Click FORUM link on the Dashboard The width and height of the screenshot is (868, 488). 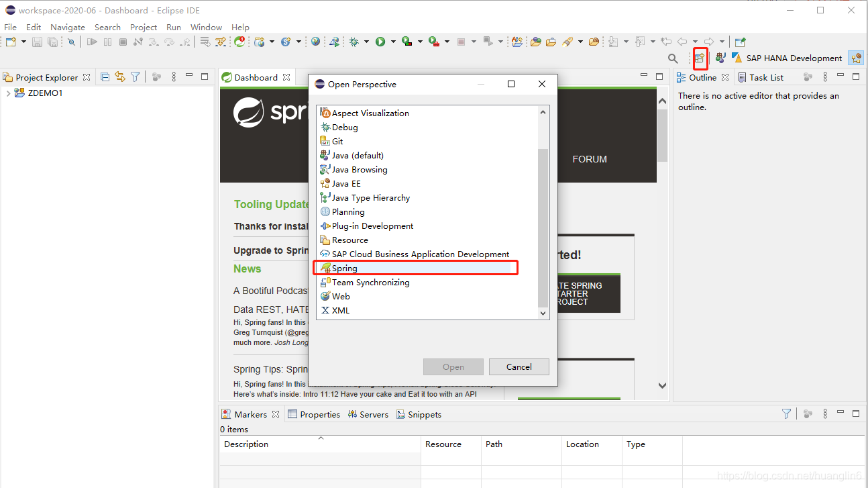[590, 159]
